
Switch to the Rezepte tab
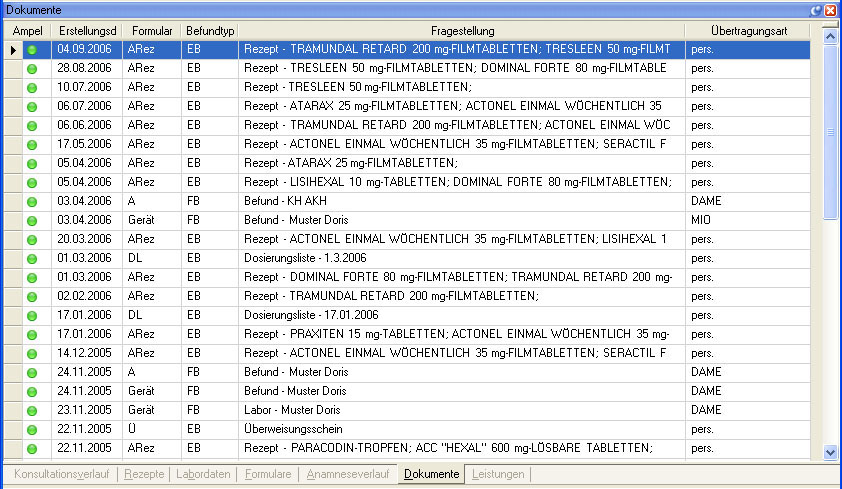tap(145, 474)
